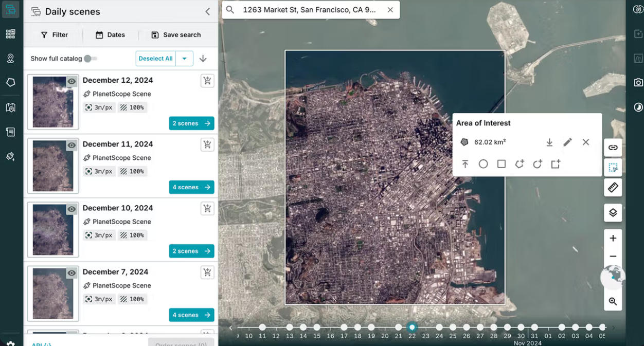644x346 pixels.
Task: Collapse the Daily scenes panel
Action: point(207,12)
